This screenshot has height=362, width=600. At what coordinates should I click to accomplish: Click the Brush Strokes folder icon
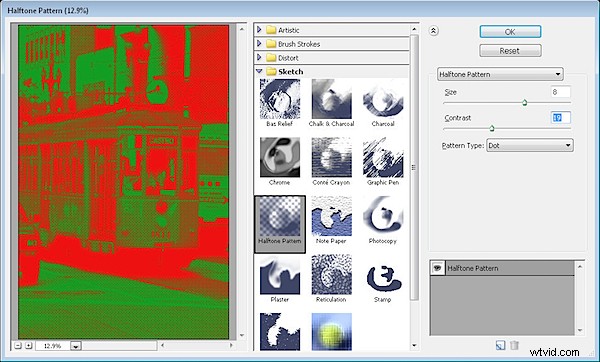(x=271, y=44)
